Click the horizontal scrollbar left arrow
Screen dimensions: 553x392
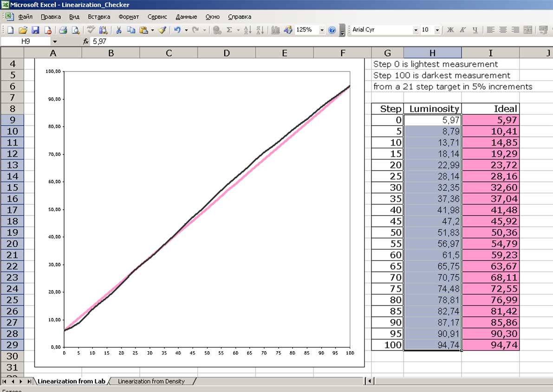click(370, 381)
